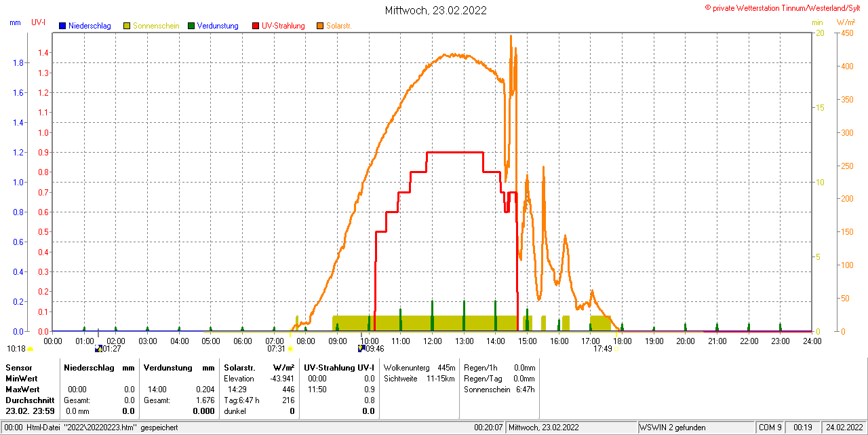
Task: Click the MaxWert row label
Action: (x=22, y=390)
